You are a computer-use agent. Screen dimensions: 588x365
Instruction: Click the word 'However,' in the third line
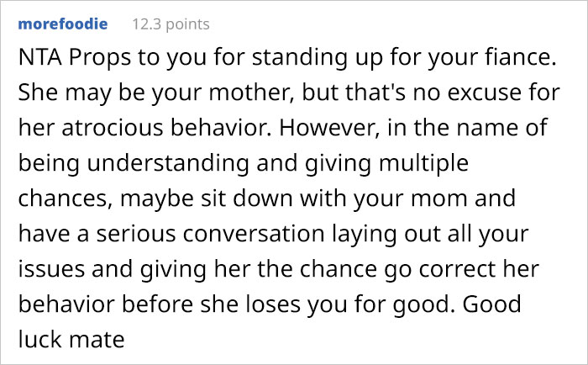[x=329, y=128]
